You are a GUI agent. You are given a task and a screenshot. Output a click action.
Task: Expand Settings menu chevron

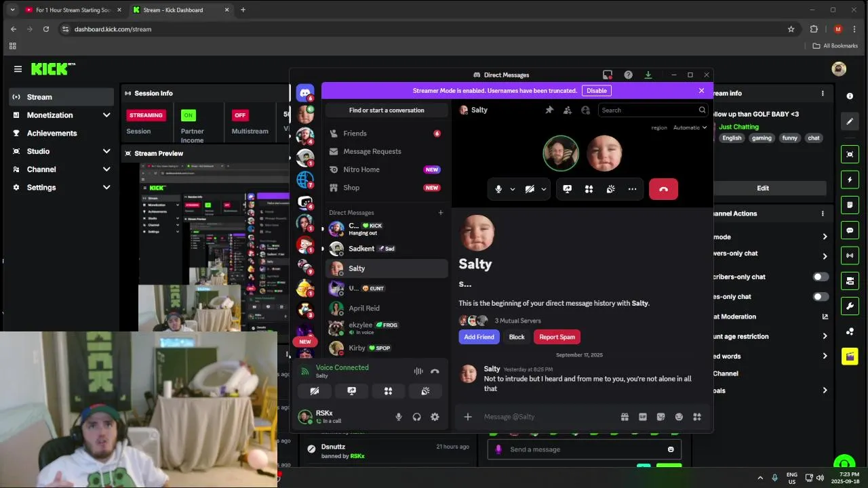tap(106, 188)
